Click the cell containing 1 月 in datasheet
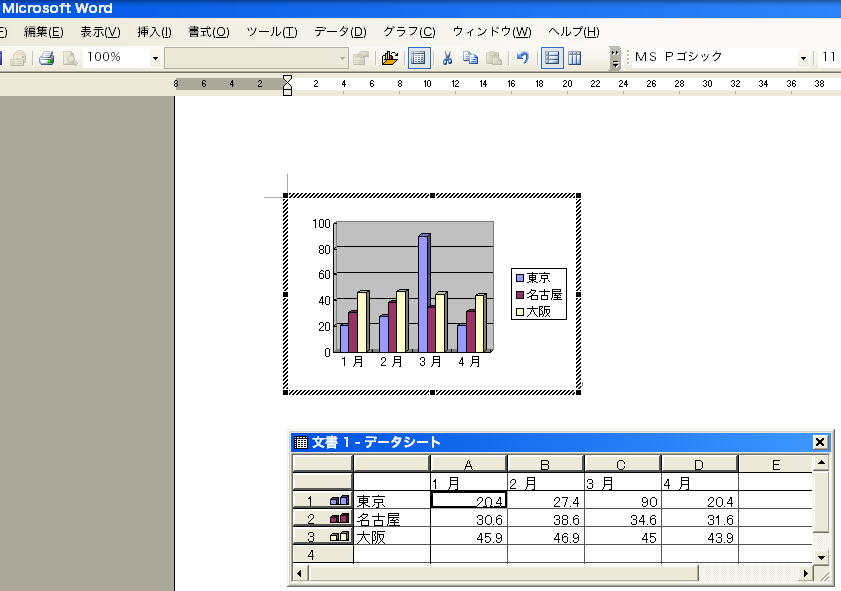The image size is (841, 591). tap(469, 483)
